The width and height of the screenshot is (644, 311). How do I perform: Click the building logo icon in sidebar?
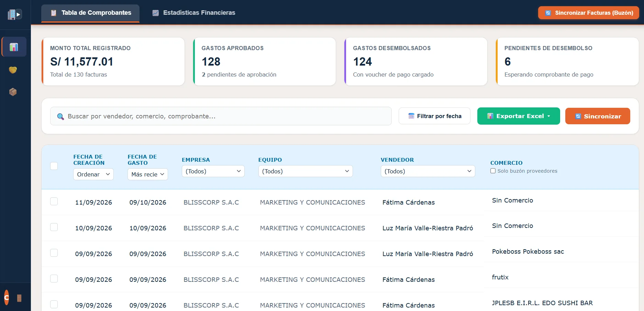11,14
